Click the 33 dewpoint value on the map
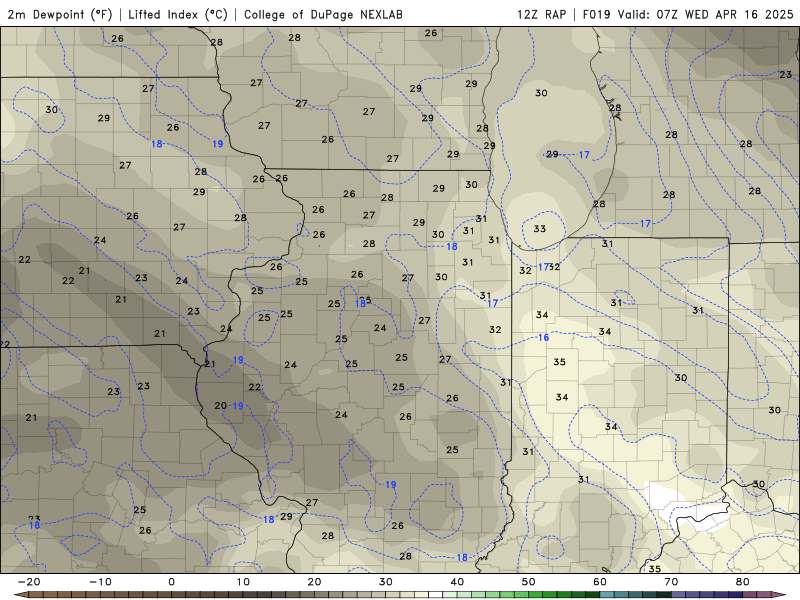Screen dimensions: 800x600 coord(540,229)
